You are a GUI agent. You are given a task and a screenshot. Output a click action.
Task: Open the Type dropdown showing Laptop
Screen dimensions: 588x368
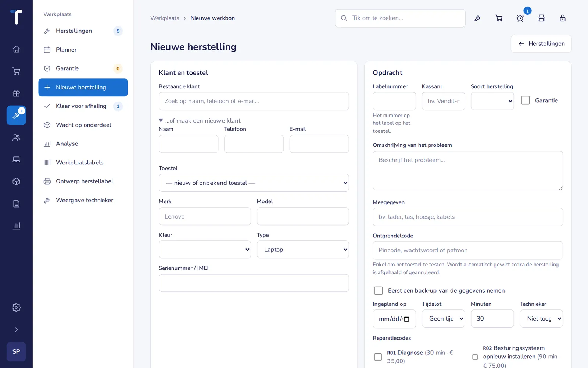[303, 250]
